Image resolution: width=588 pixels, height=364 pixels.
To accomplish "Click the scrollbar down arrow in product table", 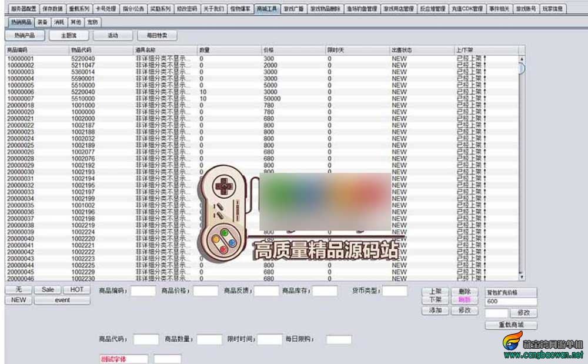I will pyautogui.click(x=521, y=276).
